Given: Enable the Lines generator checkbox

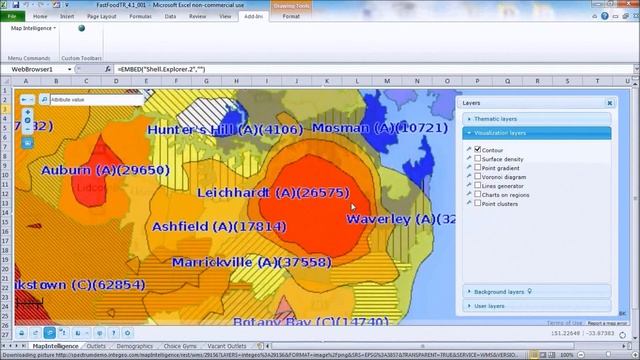Looking at the screenshot, I should (478, 185).
